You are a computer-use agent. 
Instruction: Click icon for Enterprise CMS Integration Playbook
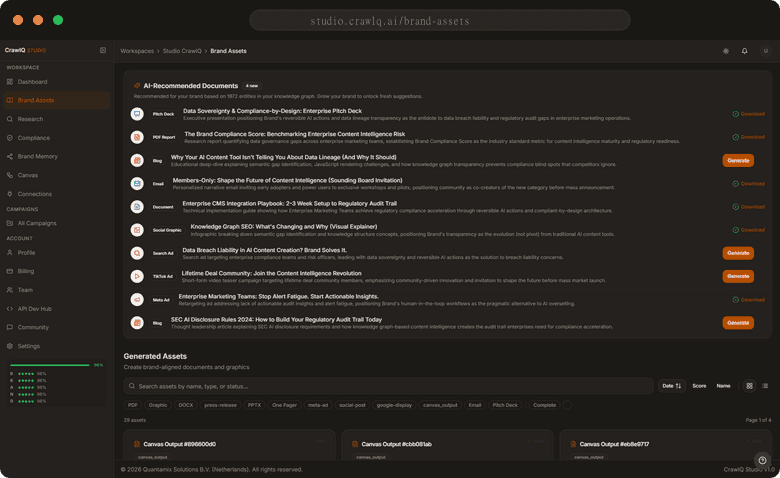point(137,206)
